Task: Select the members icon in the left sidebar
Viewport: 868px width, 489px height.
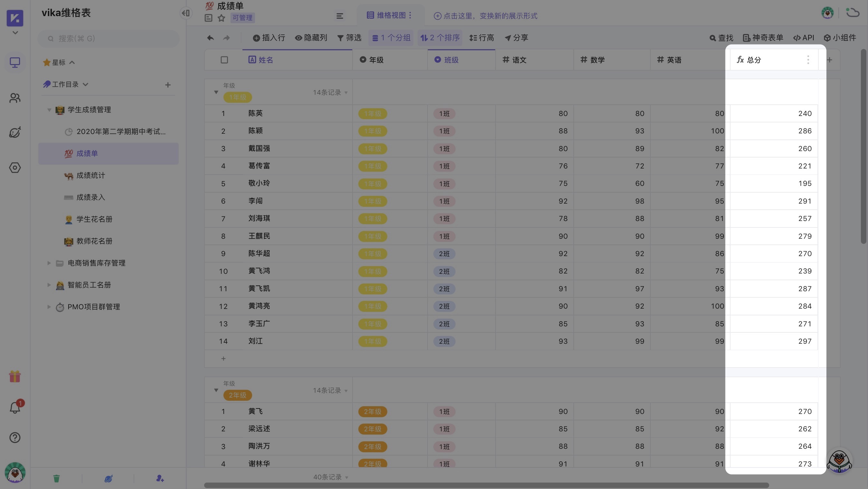Action: (15, 98)
